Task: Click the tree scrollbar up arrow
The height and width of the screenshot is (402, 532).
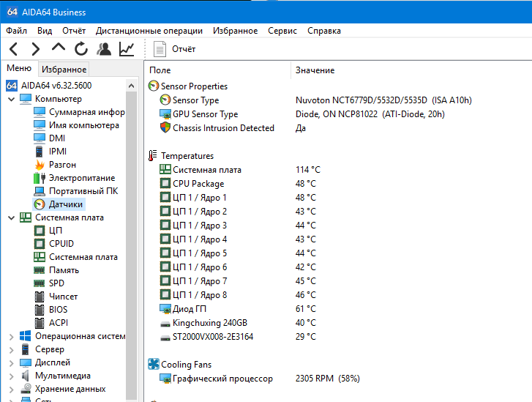Action: (x=131, y=86)
